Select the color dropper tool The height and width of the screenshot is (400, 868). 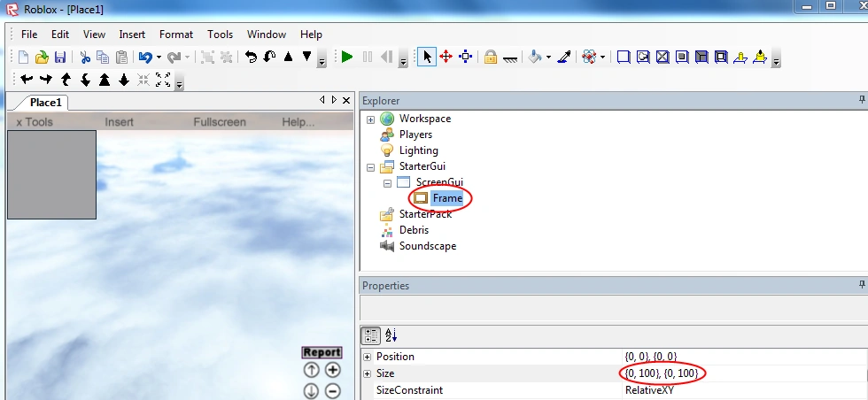point(564,57)
